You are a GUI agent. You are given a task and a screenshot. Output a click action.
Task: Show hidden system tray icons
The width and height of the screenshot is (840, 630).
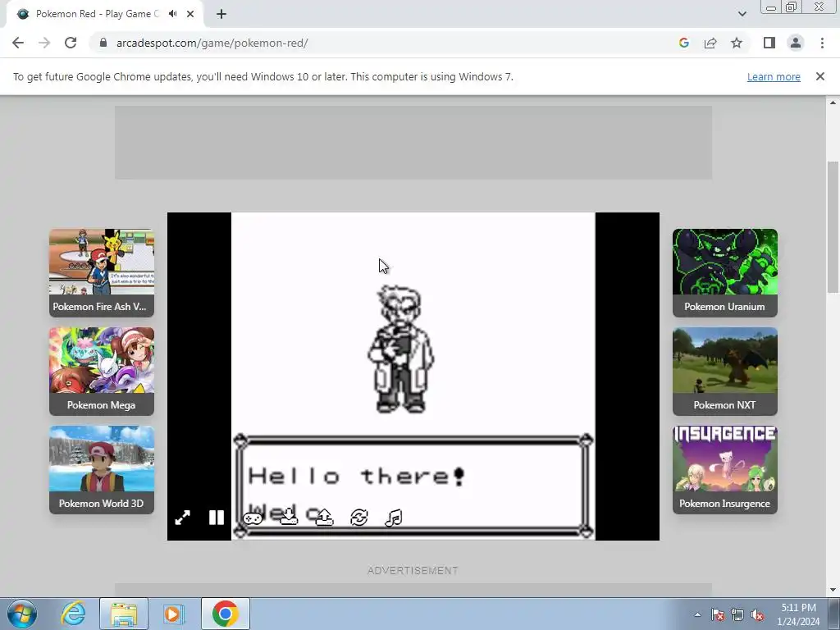[697, 614]
